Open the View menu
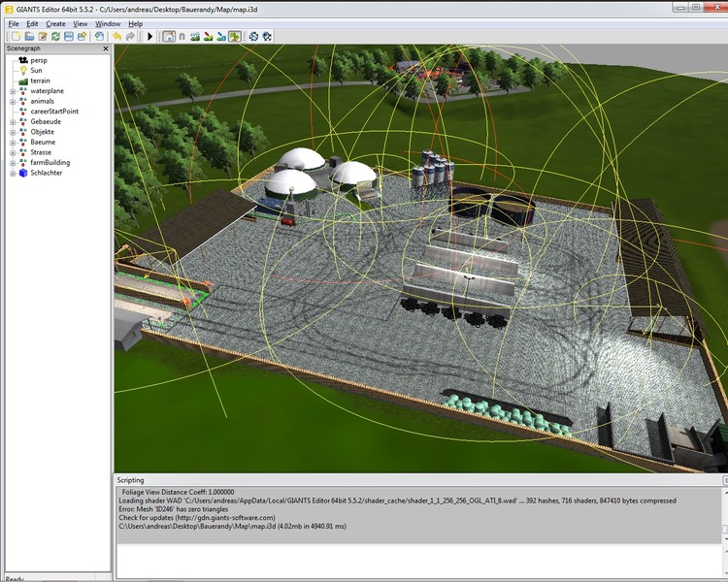Image resolution: width=728 pixels, height=582 pixels. 81,23
